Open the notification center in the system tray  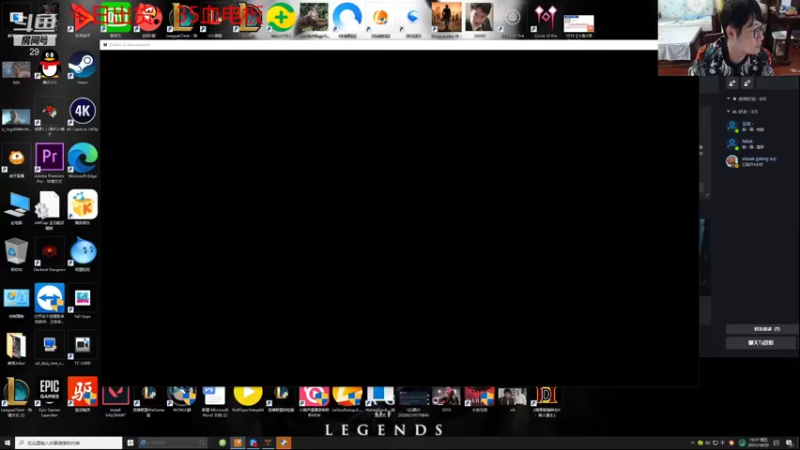pyautogui.click(x=790, y=443)
